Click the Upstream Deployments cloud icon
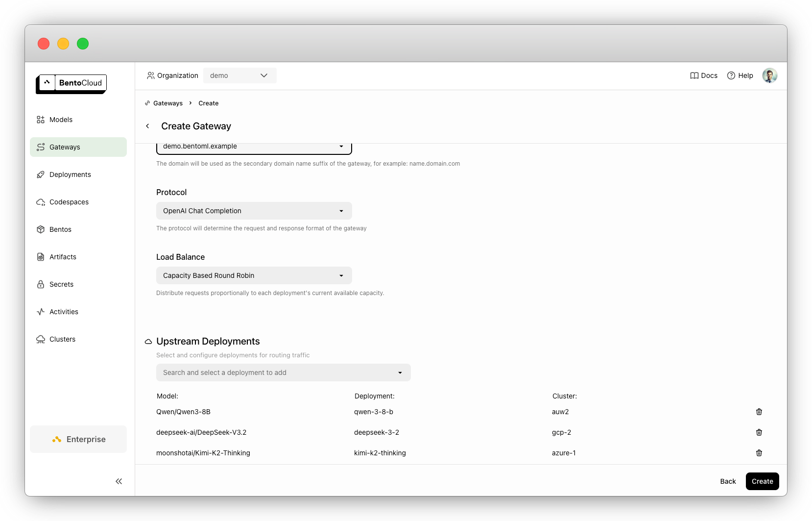812x521 pixels. (x=148, y=342)
